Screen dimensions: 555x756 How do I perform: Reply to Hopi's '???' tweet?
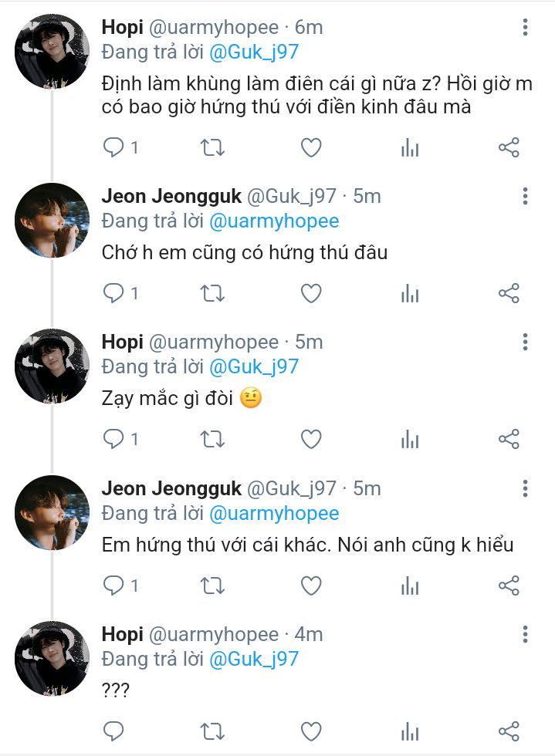113,731
